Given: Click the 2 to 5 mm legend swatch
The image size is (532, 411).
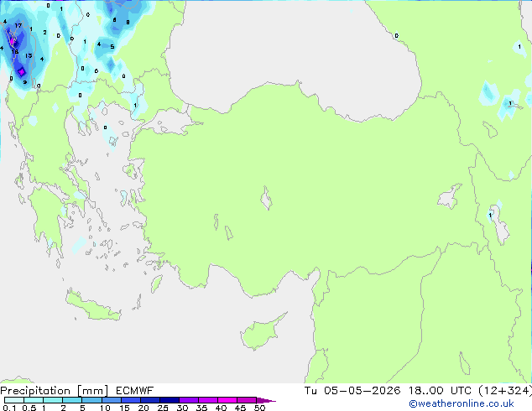Looking at the screenshot, I should [72, 400].
